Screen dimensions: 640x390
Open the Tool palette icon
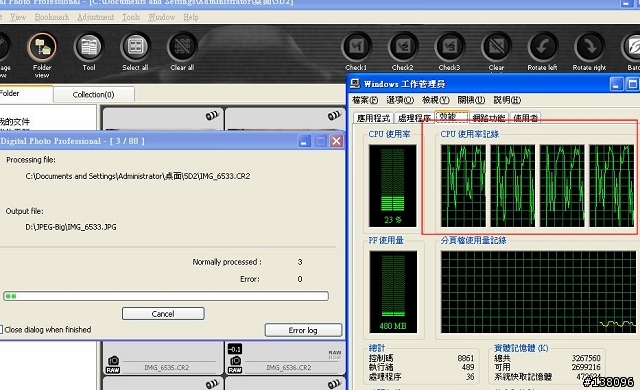pos(89,47)
